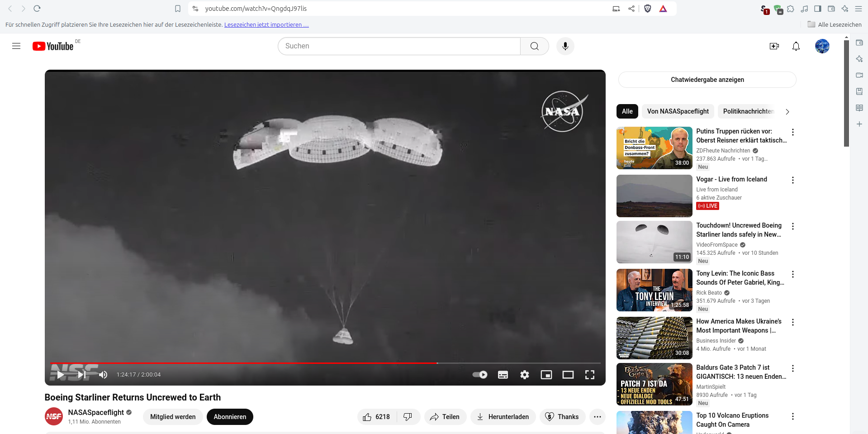This screenshot has width=868, height=434.
Task: Toggle subtitles in the video player
Action: pos(503,375)
